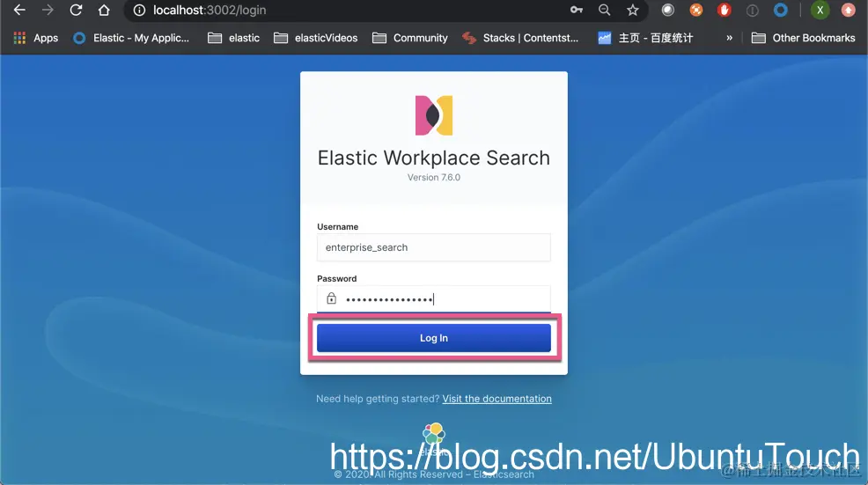Go back with the browser back arrow
868x485 pixels.
pos(19,10)
